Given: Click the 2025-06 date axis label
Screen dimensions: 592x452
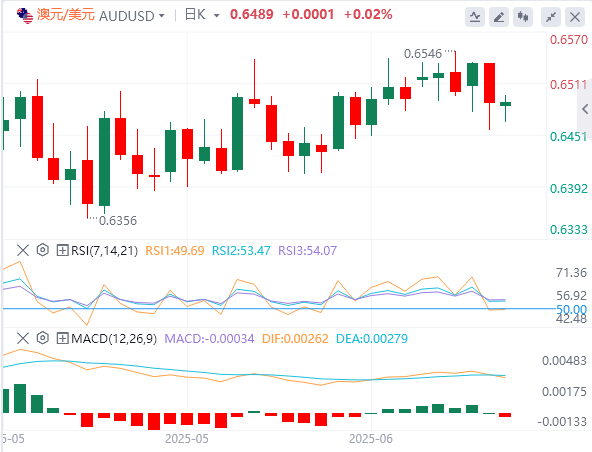Looking at the screenshot, I should [x=371, y=439].
